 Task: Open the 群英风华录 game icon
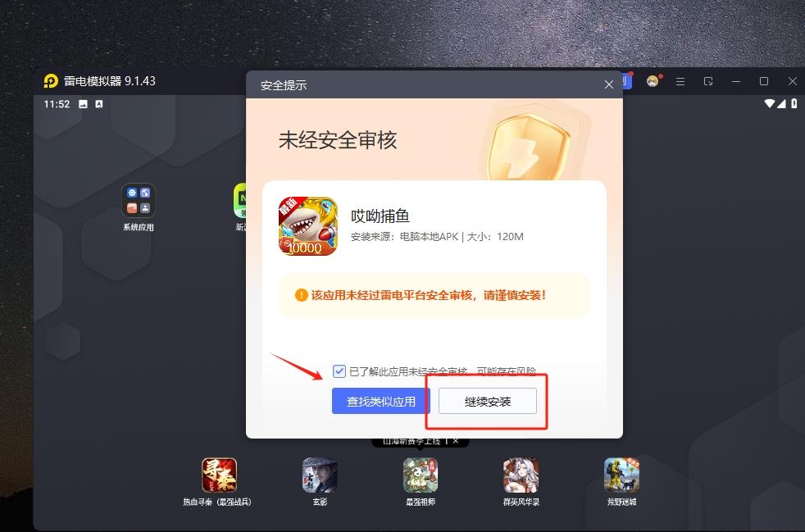(x=521, y=475)
